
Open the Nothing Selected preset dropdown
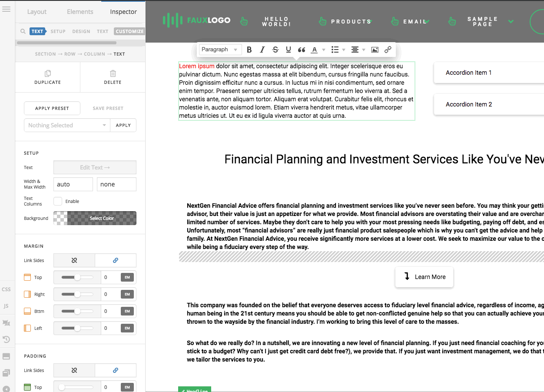coord(67,125)
